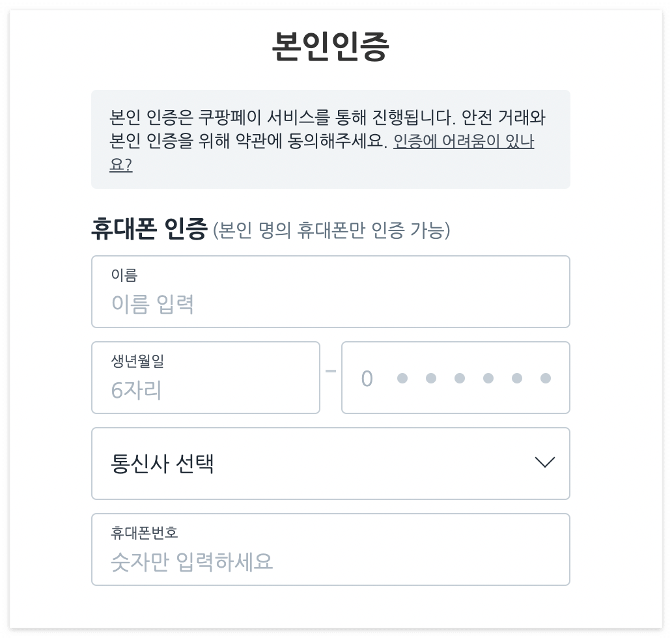This screenshot has height=638, width=672.
Task: Click the downward chevron on the carrier selector
Action: 544,463
